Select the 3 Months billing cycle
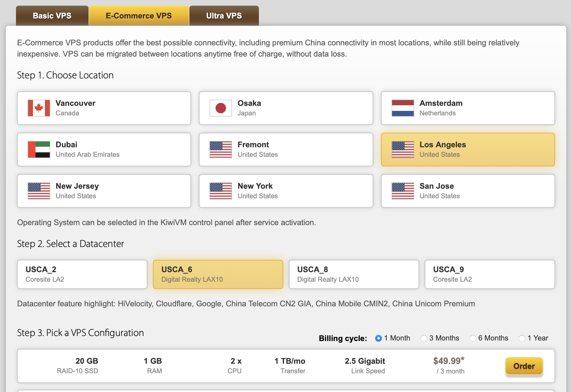Screen dimensions: 571x392 tap(424, 338)
